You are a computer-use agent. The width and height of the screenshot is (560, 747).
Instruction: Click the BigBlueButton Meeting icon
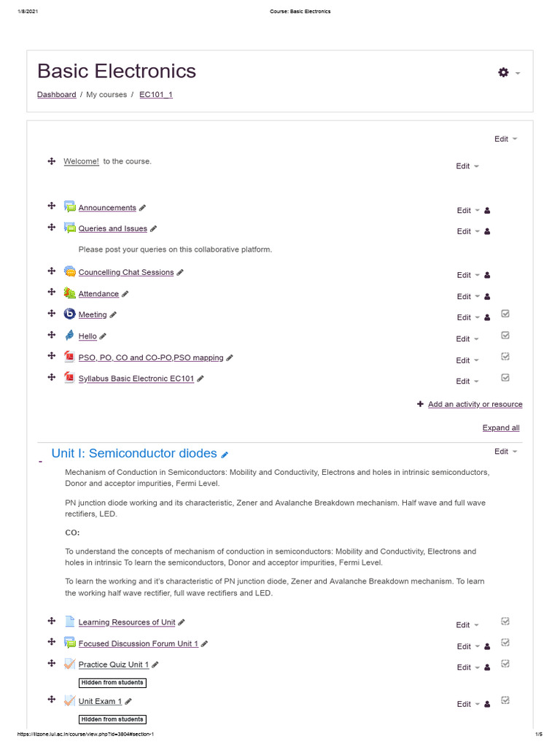pyautogui.click(x=69, y=314)
